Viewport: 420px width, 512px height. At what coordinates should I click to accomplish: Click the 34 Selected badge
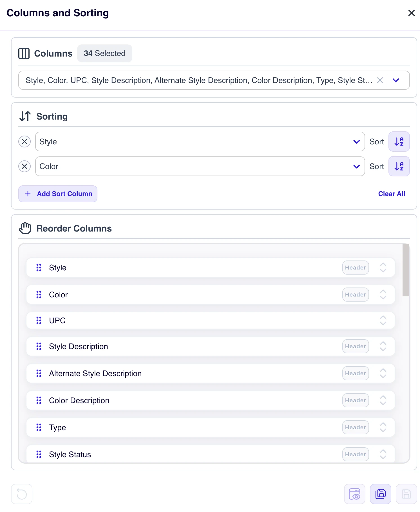(x=104, y=53)
